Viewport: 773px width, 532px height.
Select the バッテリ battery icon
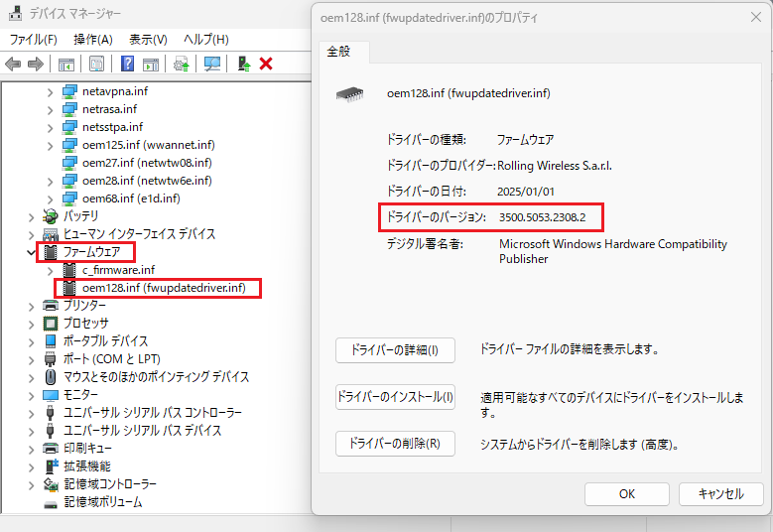[x=50, y=216]
